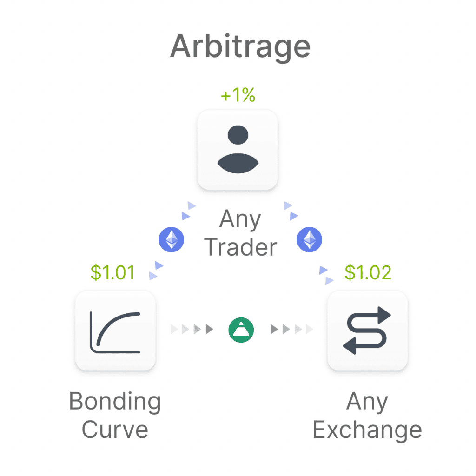Click the Any Trader text label
Screen dimensions: 476x476
[240, 233]
